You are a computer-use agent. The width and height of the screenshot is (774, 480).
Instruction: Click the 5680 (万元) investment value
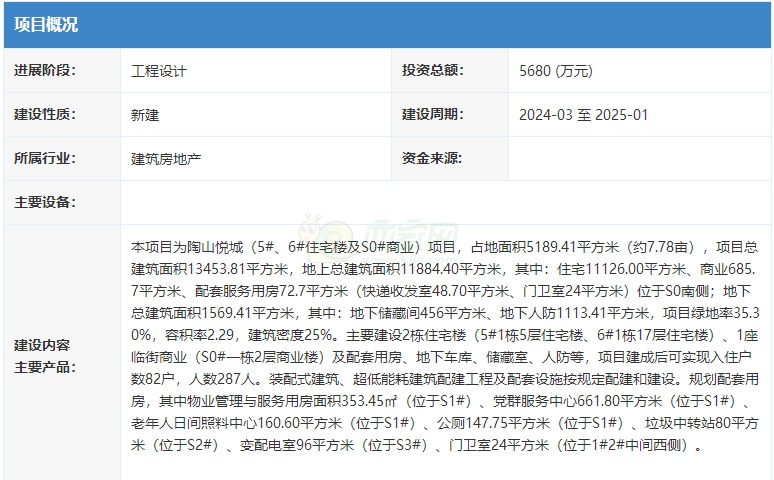pos(556,71)
